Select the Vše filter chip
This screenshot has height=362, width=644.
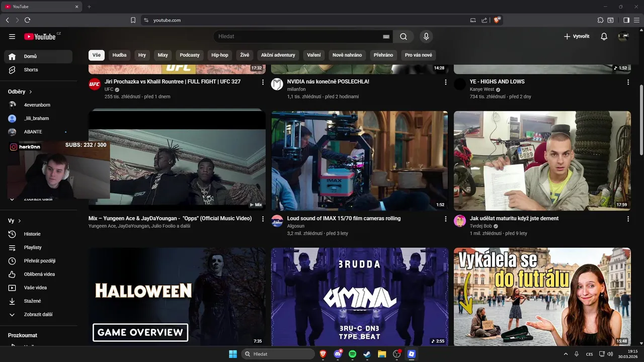97,55
